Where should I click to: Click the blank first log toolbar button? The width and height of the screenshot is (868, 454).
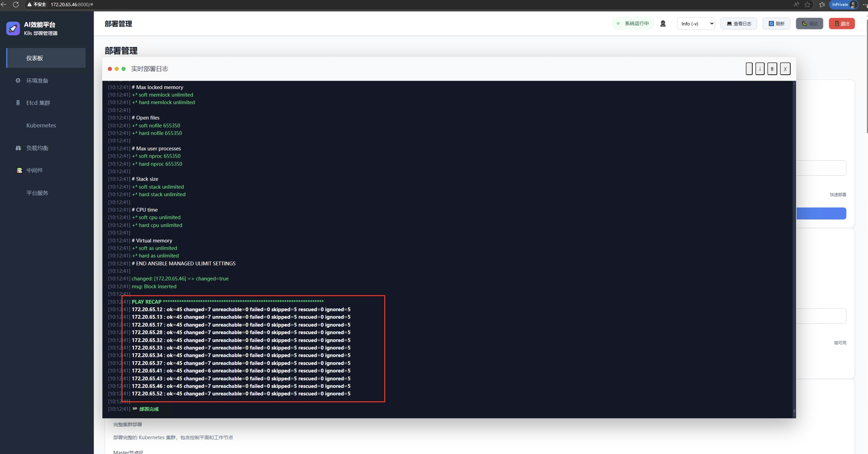(x=749, y=69)
